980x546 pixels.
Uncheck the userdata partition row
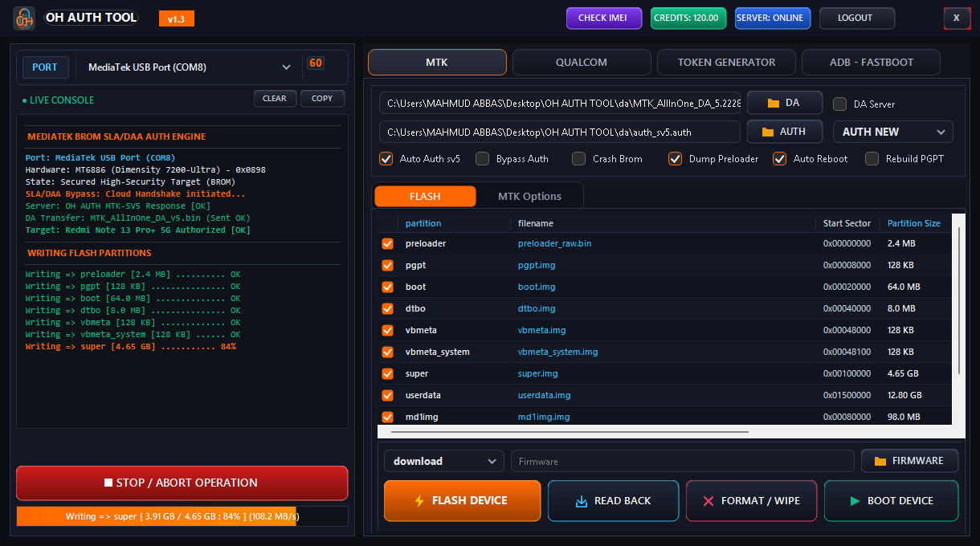388,395
